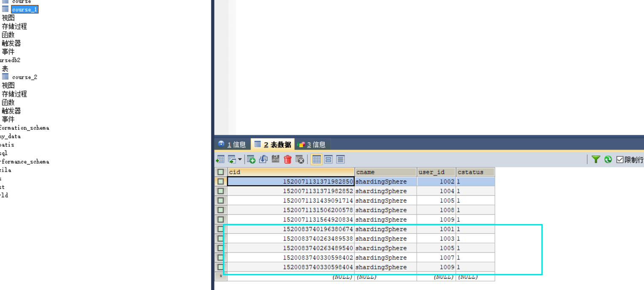The image size is (644, 290).
Task: Select the cid cell 1520071131371982852
Action: (x=291, y=191)
